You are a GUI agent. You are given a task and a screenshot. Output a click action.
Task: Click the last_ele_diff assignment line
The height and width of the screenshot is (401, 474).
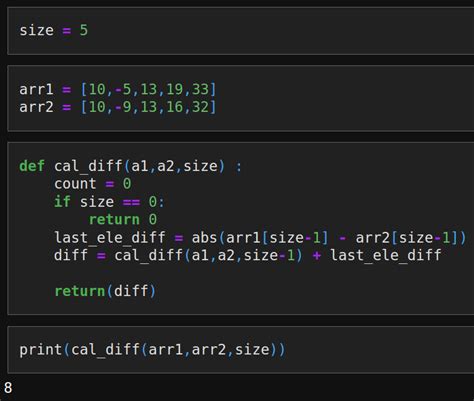coord(260,238)
